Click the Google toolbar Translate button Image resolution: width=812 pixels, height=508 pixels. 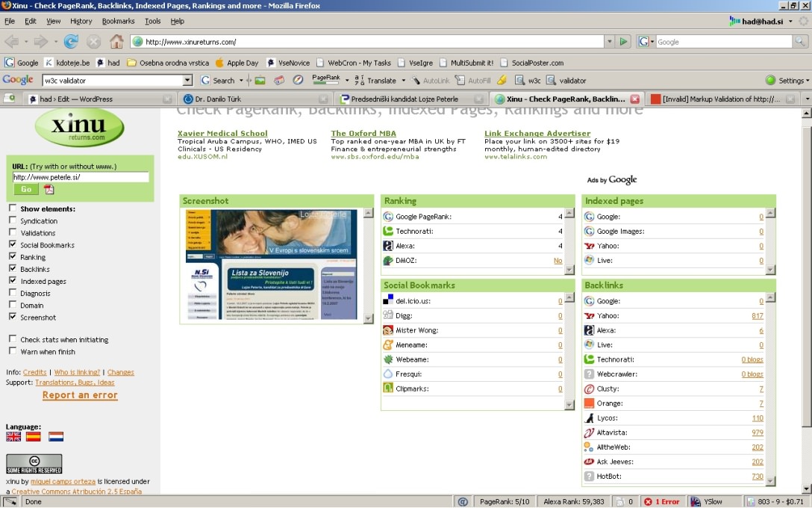[375, 81]
